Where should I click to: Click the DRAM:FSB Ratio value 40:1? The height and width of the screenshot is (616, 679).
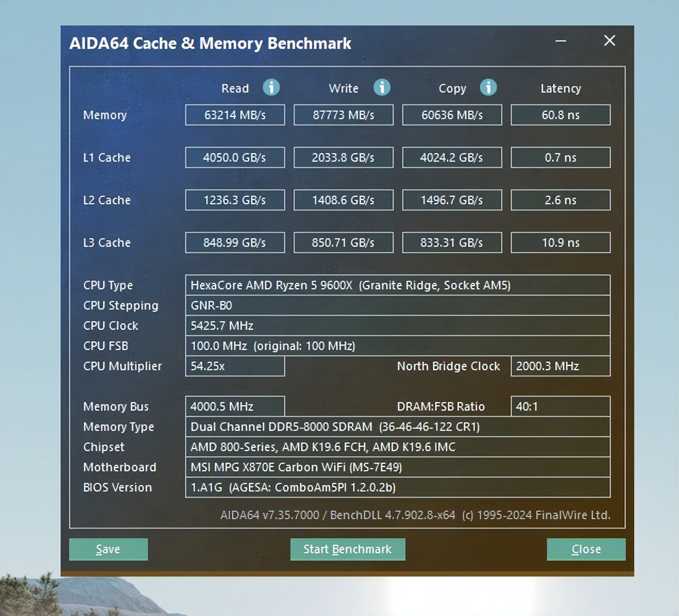(561, 406)
